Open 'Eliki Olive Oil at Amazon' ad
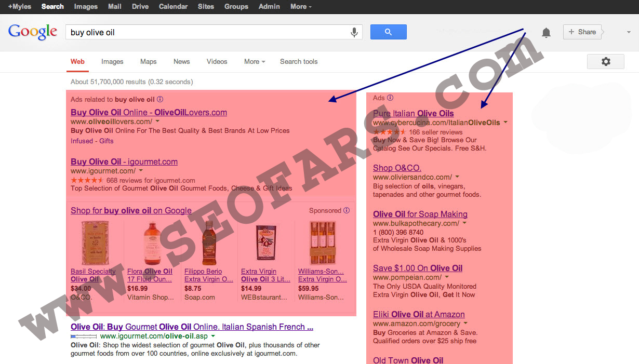The height and width of the screenshot is (364, 639). (419, 314)
